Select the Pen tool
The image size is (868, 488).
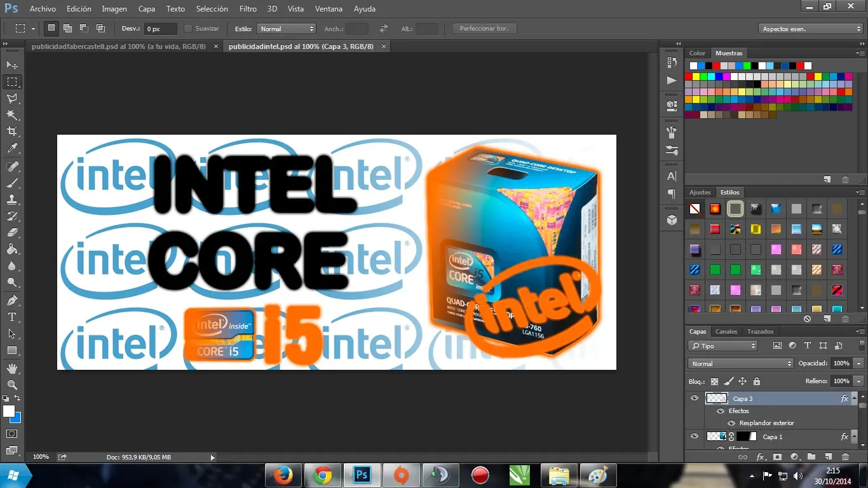[x=12, y=300]
